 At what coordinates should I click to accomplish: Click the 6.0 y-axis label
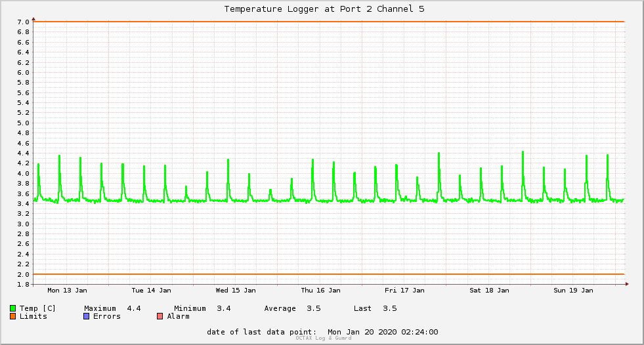click(24, 73)
